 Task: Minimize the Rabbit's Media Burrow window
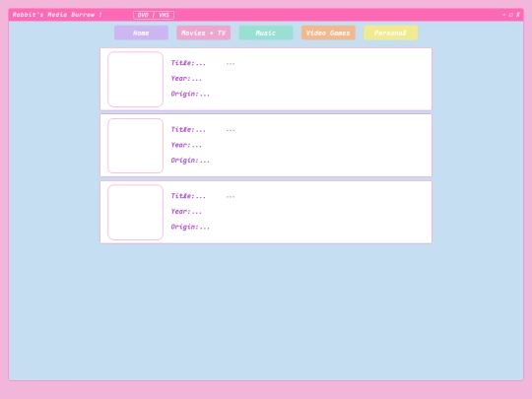coord(503,15)
